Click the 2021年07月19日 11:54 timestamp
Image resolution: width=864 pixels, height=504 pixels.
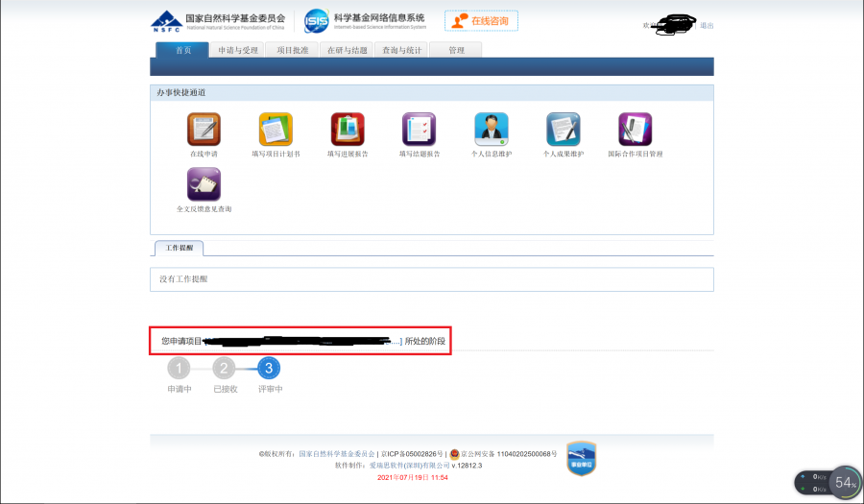coord(412,477)
